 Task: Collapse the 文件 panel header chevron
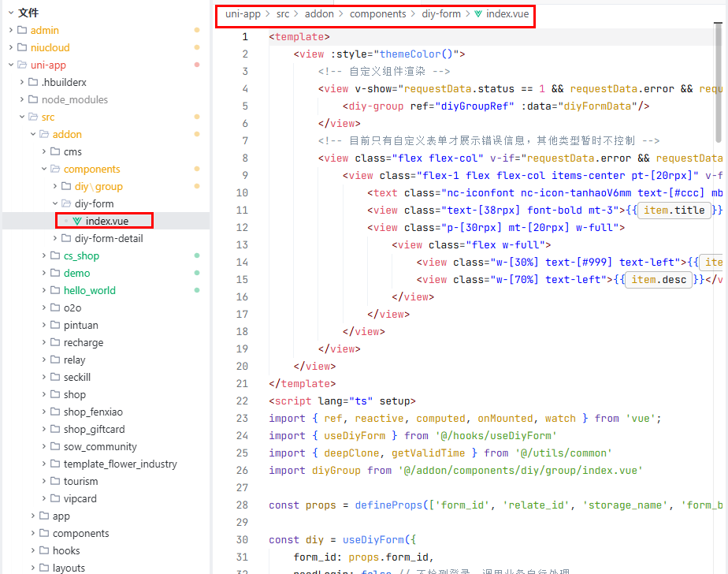point(11,13)
